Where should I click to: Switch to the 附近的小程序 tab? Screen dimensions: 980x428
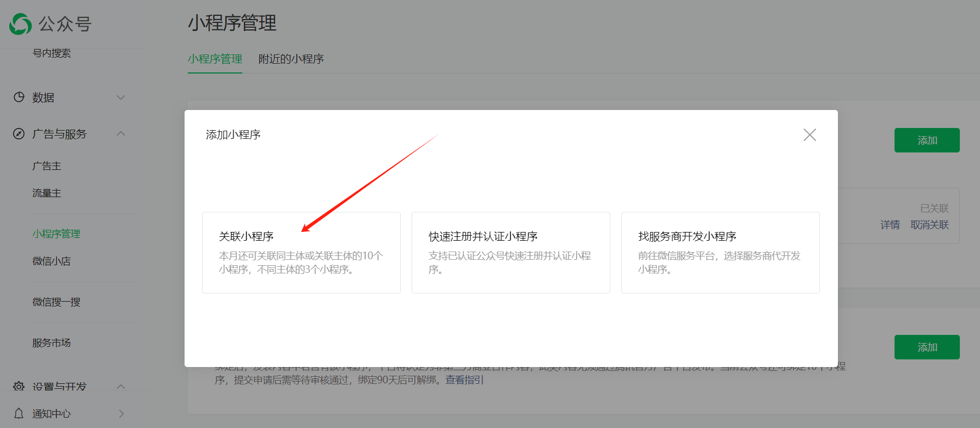[291, 59]
